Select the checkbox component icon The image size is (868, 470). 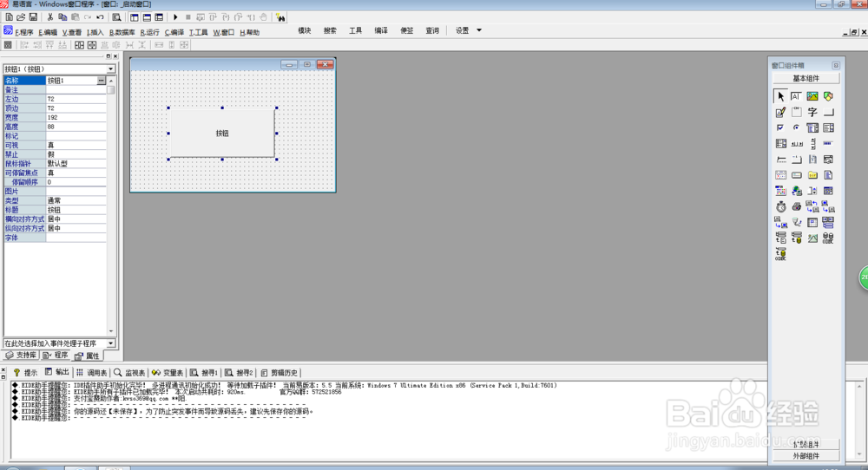point(780,127)
